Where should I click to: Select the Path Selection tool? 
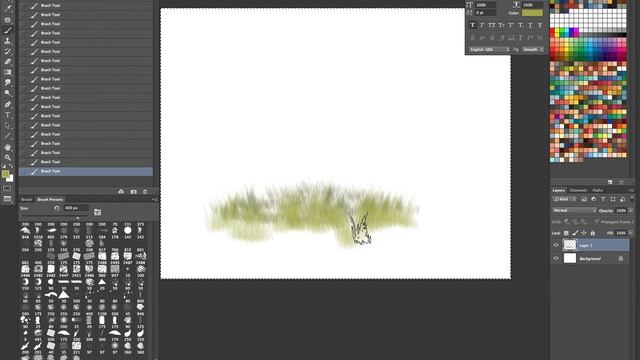tap(7, 126)
